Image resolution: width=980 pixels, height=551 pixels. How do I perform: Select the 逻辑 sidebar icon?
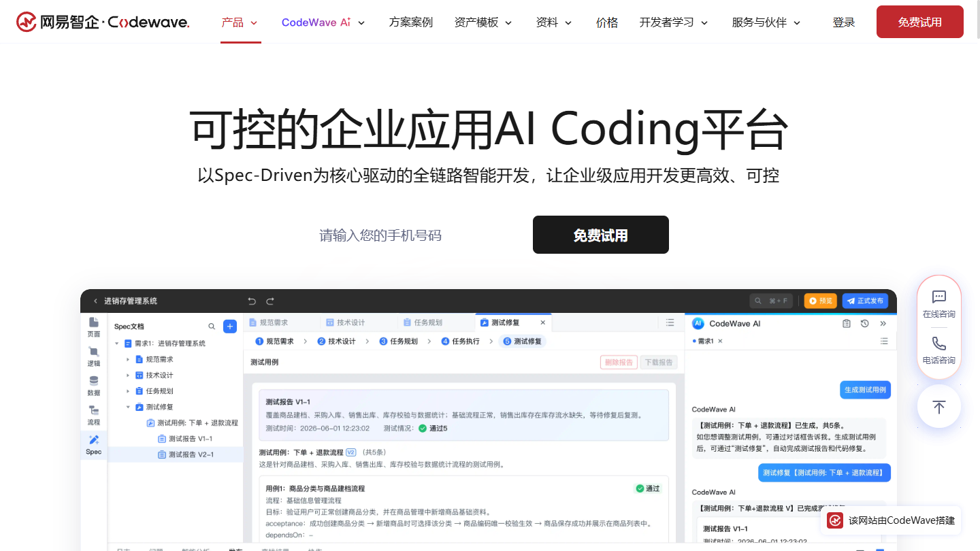point(94,356)
